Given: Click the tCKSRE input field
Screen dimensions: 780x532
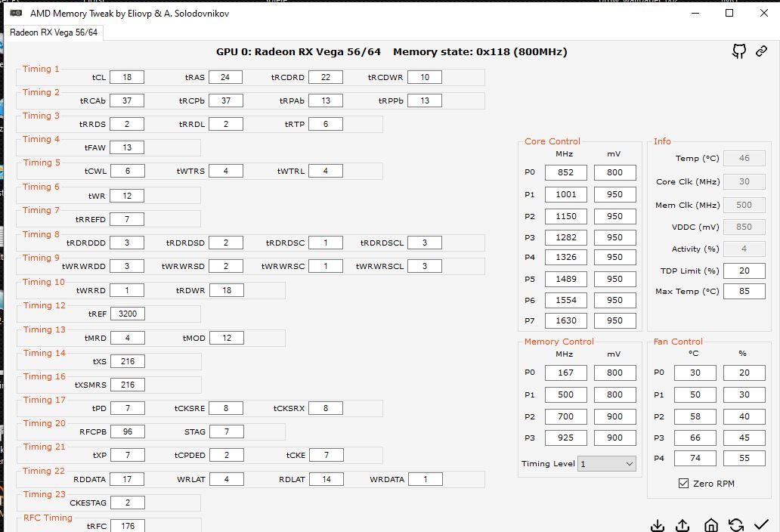Looking at the screenshot, I should click(226, 408).
